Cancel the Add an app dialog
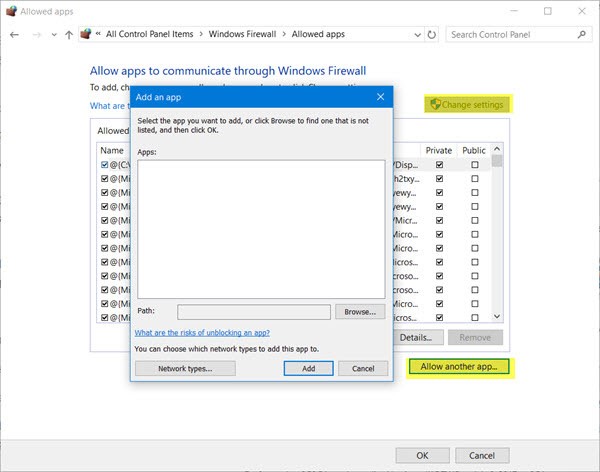The height and width of the screenshot is (472, 600). 363,369
